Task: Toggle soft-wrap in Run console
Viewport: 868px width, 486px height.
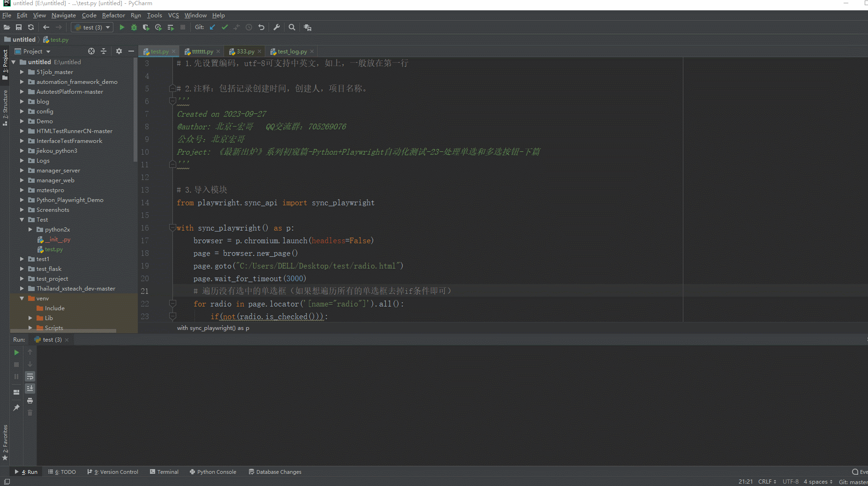Action: pyautogui.click(x=30, y=376)
